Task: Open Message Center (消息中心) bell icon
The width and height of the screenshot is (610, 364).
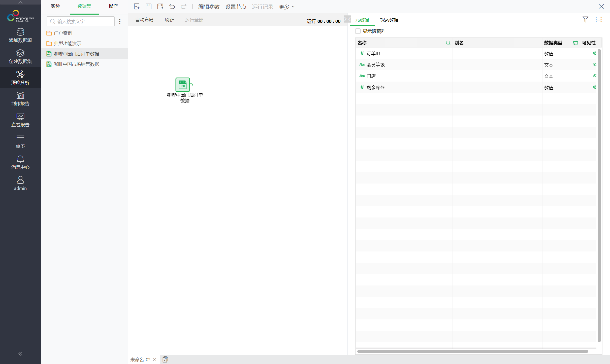Action: tap(20, 162)
